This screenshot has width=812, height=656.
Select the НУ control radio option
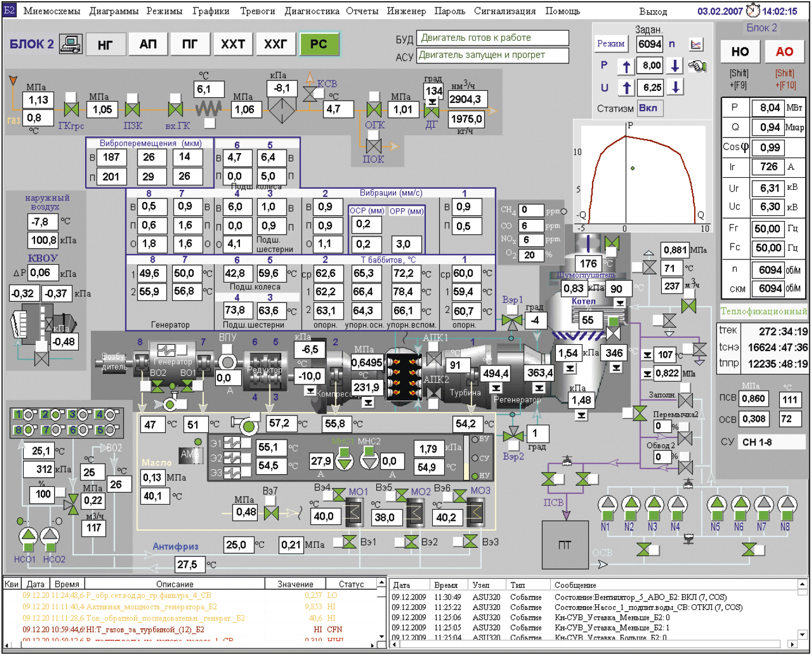tap(475, 476)
